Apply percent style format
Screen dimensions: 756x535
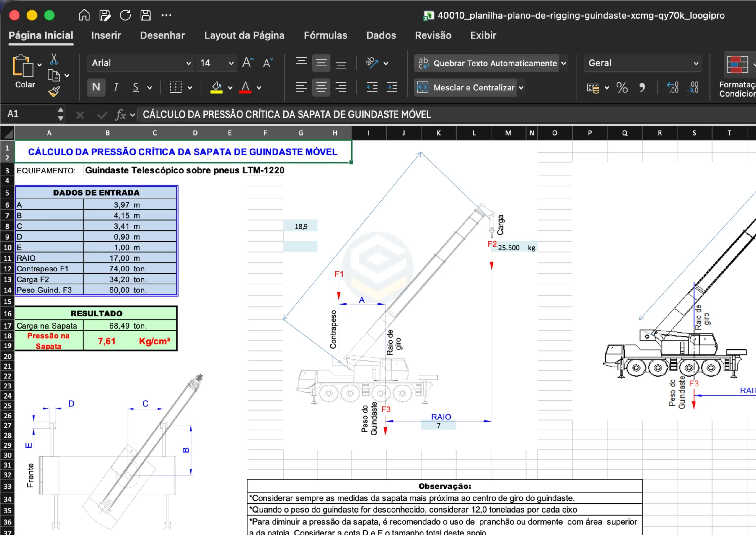[x=622, y=88]
